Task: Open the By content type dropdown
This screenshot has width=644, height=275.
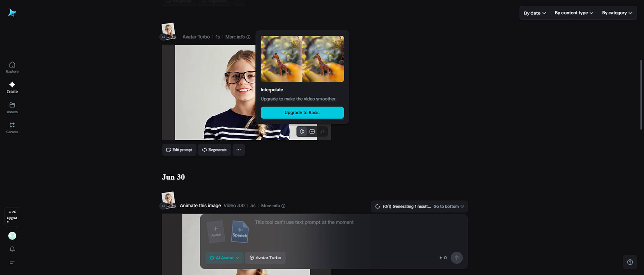Action: (x=574, y=13)
